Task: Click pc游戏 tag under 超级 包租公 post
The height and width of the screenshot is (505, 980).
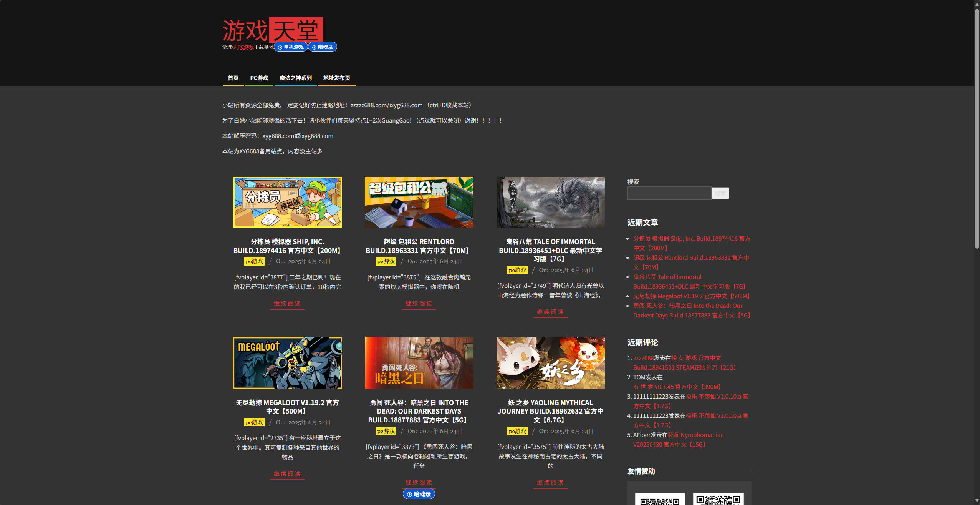Action: coord(386,261)
